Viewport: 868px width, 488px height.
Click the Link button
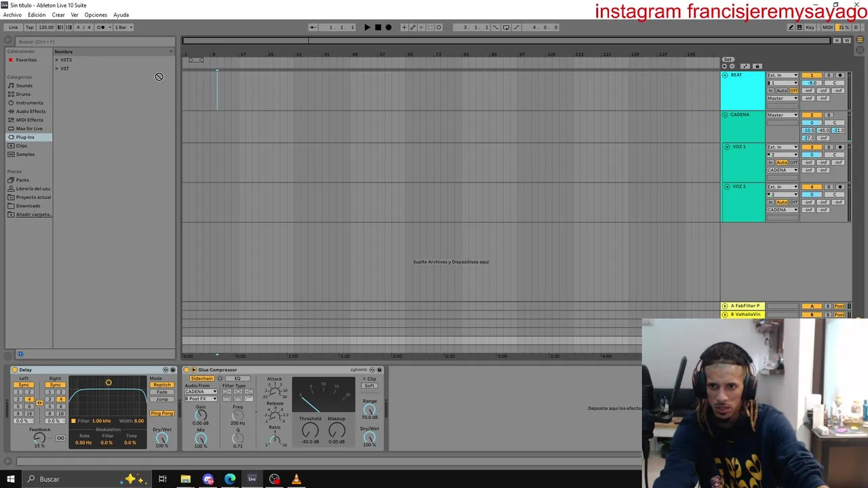14,27
